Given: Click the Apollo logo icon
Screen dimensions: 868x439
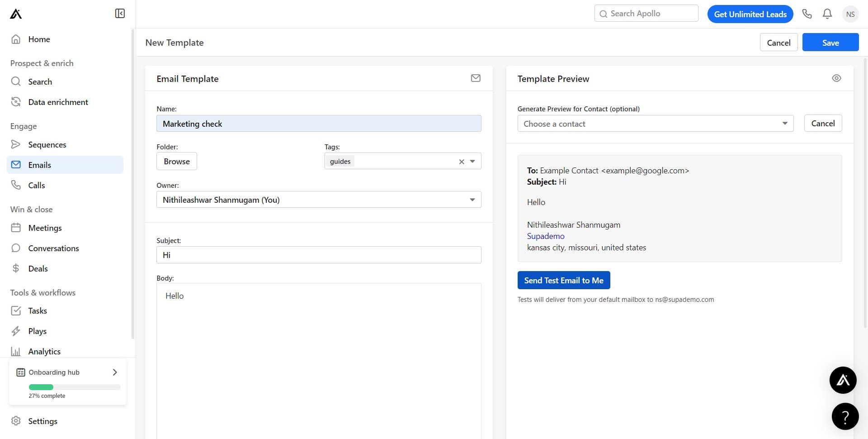Looking at the screenshot, I should tap(16, 14).
